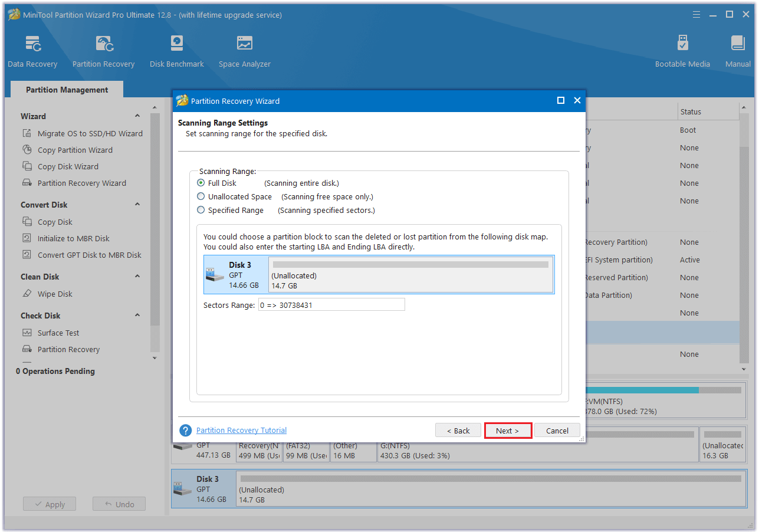The width and height of the screenshot is (759, 532).
Task: Click Partition Recovery Wizard sidebar icon
Action: [x=27, y=183]
